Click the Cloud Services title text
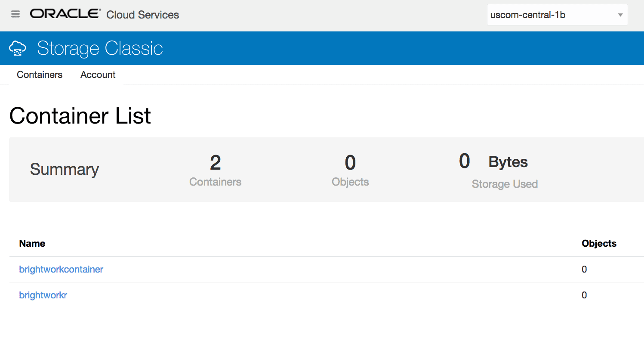This screenshot has width=644, height=338. click(143, 15)
